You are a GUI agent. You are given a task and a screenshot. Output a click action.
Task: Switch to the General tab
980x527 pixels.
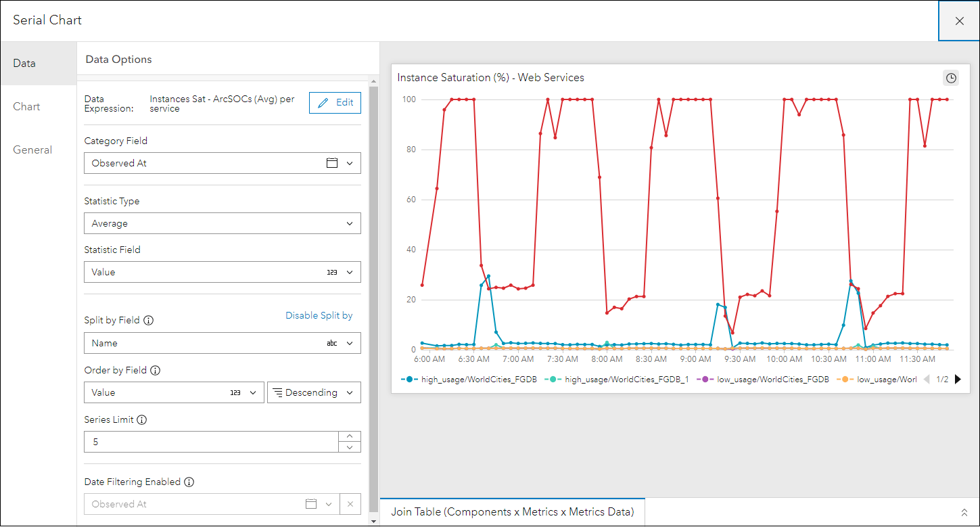click(x=32, y=150)
